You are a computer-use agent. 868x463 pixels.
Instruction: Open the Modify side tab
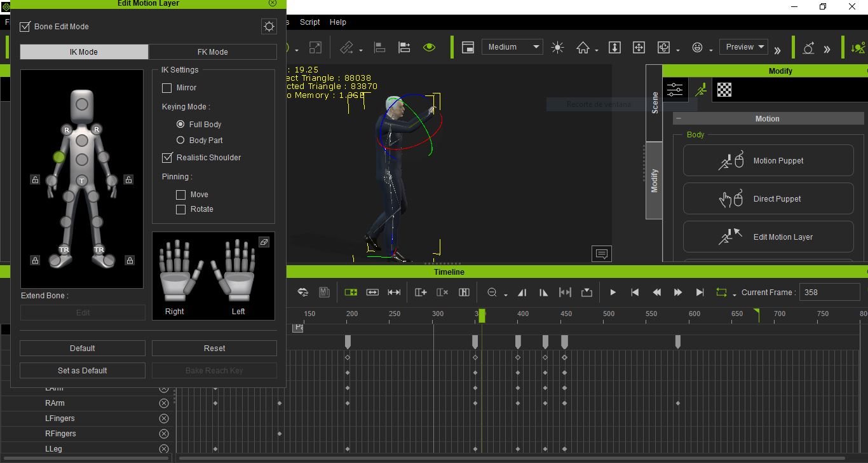point(654,181)
